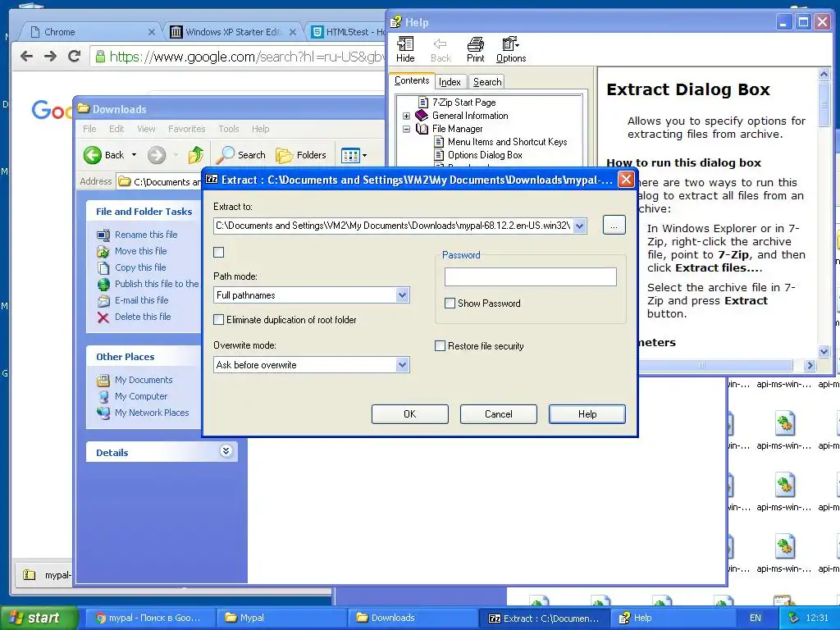Select 7-Zip Start Page in Help tree
840x630 pixels.
[464, 103]
